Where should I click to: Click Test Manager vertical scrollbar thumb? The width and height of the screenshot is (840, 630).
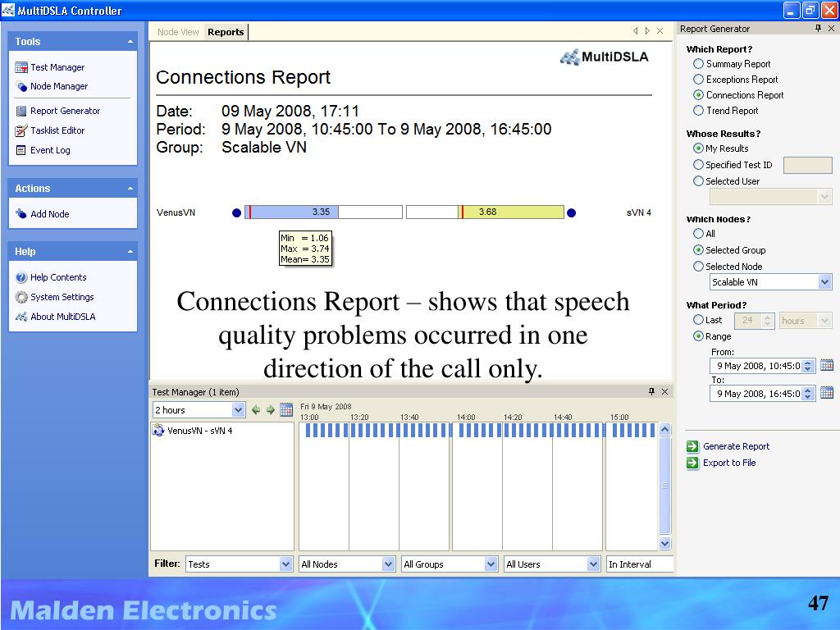tap(664, 486)
